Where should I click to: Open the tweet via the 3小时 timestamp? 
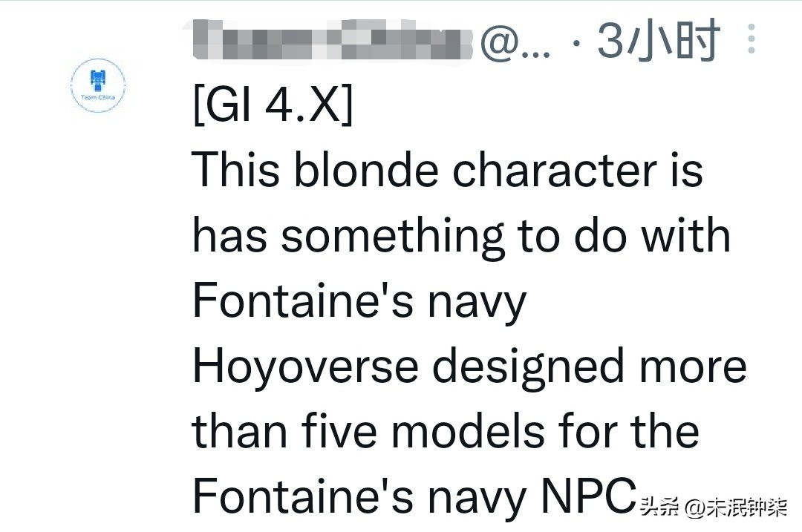pyautogui.click(x=659, y=40)
